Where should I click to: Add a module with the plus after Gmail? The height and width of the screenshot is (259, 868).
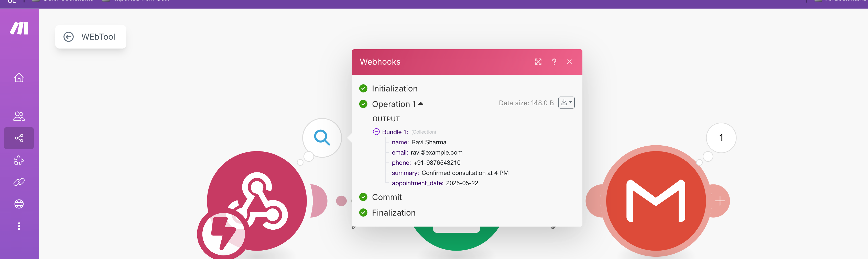pyautogui.click(x=720, y=201)
